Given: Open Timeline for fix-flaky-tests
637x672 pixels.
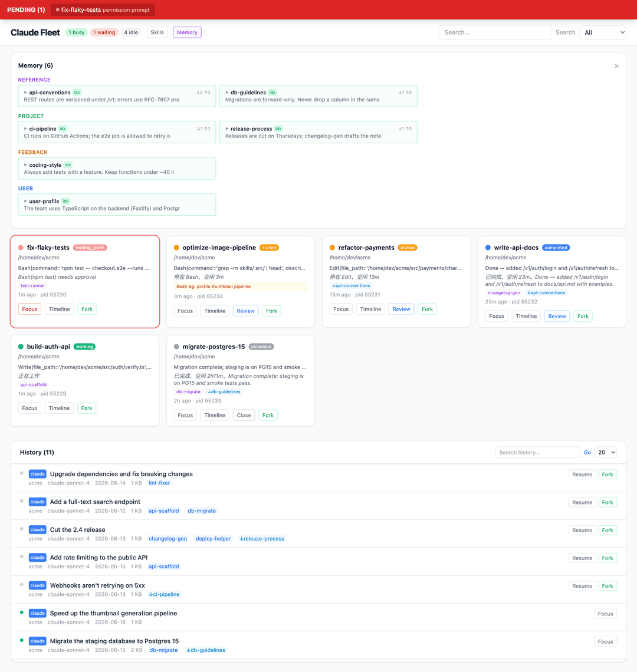Looking at the screenshot, I should [59, 309].
